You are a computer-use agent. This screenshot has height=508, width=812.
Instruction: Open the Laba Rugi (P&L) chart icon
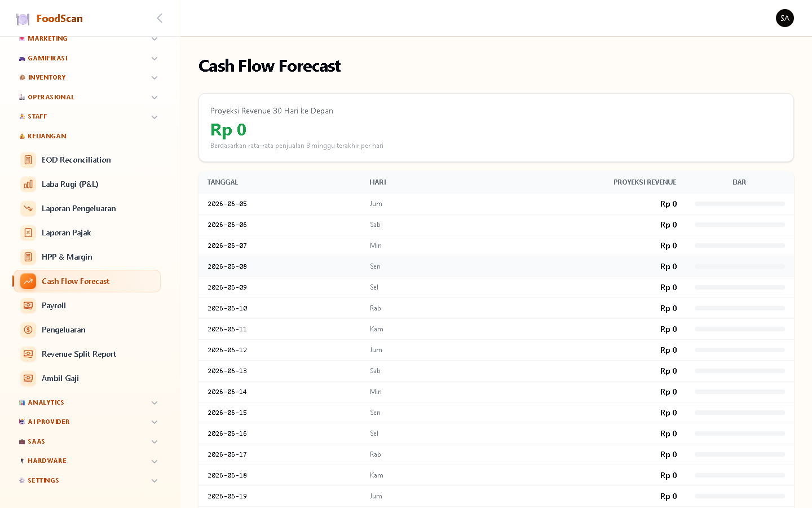click(28, 184)
